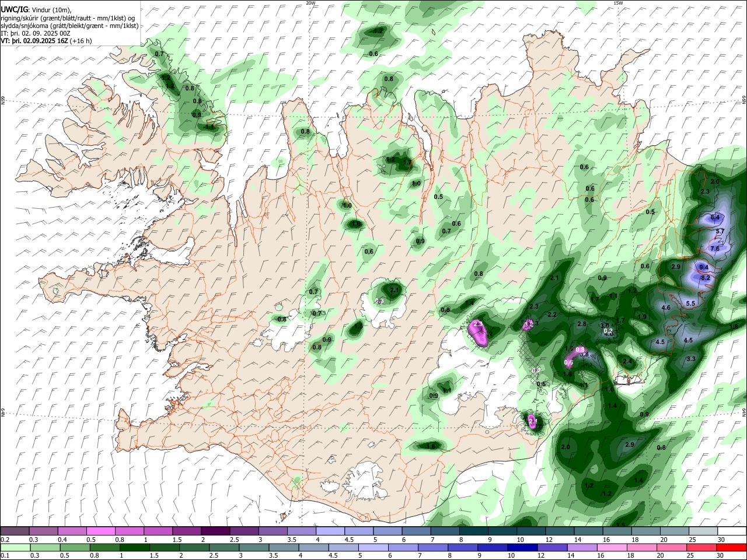Pick the light pink swatch labeled 16 in lower legend
747x560 pixels.
pos(612,547)
